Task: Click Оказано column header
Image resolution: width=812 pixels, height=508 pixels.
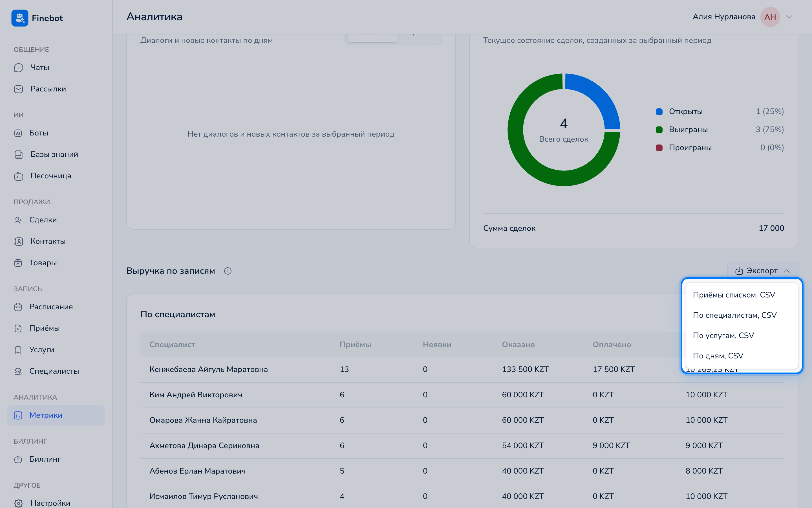Action: coord(518,345)
